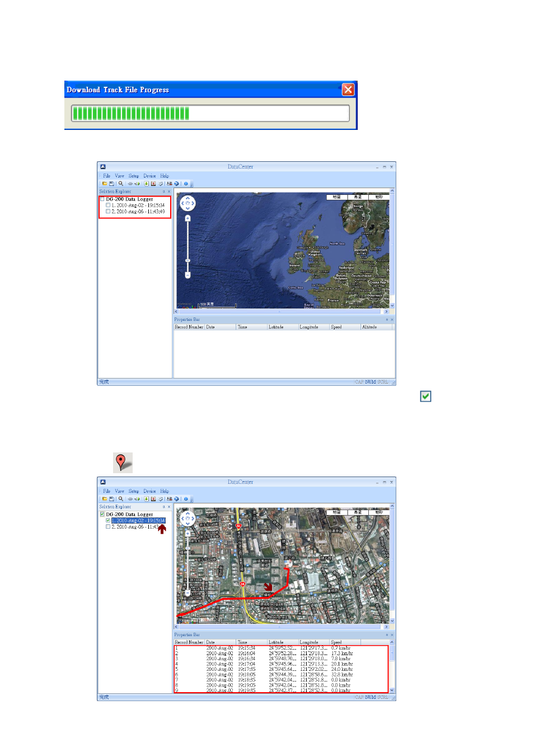The height and width of the screenshot is (756, 534).
Task: Click globe icon in lower DataCenter toolbar
Action: 176,498
